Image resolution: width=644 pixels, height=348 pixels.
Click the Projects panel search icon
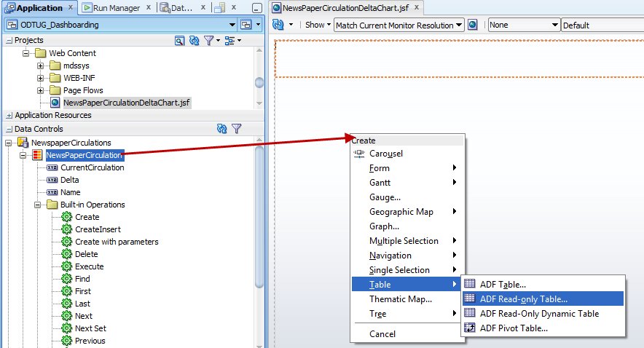tap(179, 41)
